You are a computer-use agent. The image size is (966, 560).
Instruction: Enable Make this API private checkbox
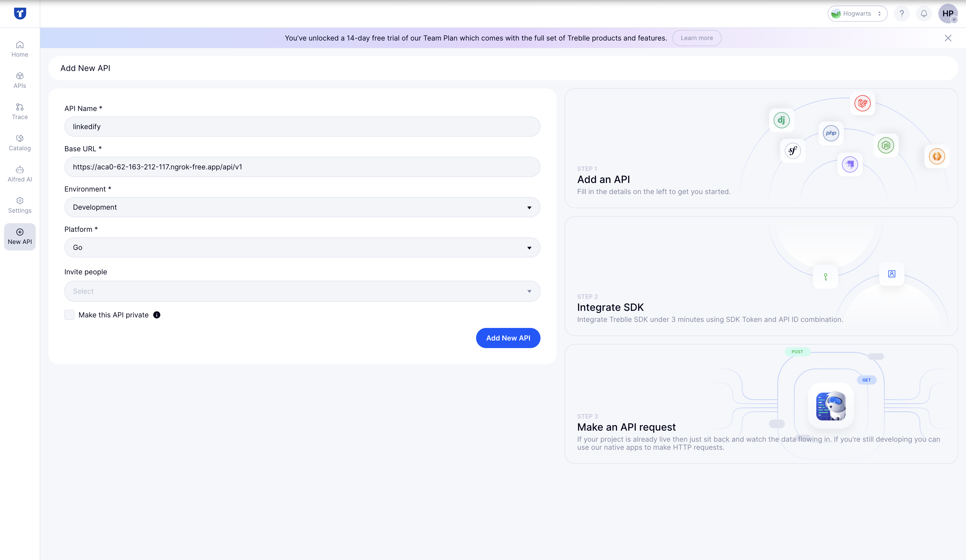[x=69, y=315]
